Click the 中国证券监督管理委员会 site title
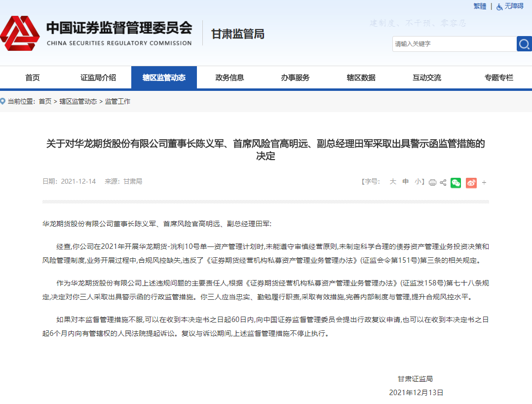The image size is (532, 404). [119, 28]
